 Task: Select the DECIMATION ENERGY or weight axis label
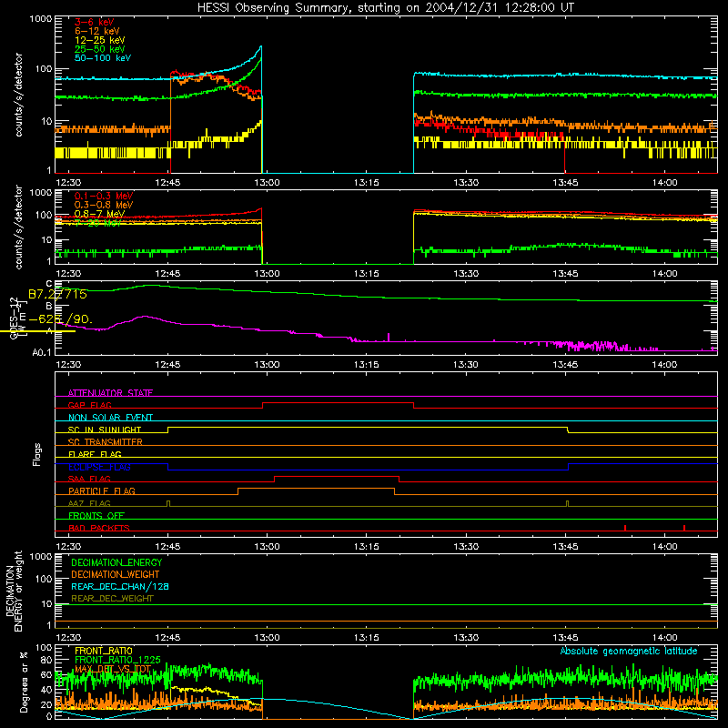point(14,591)
